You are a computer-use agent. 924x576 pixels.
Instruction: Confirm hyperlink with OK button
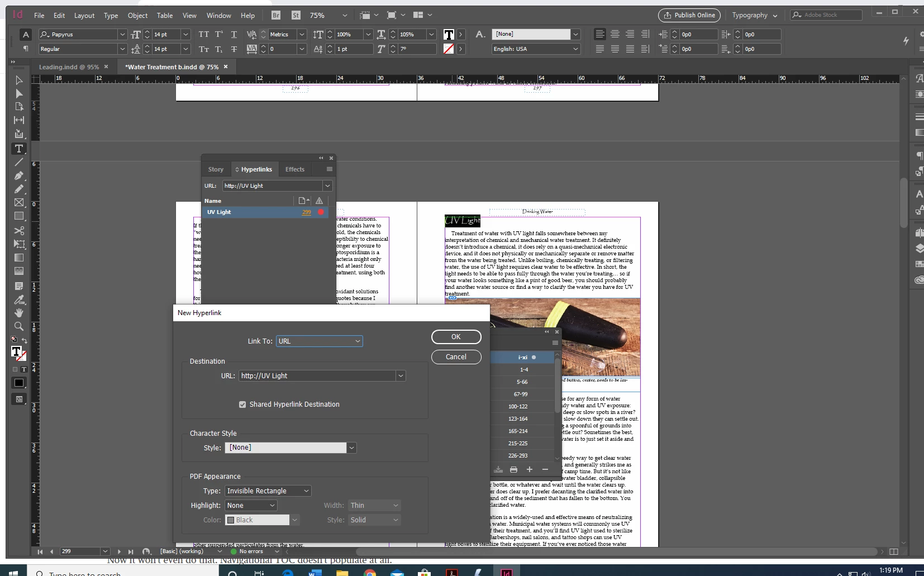pos(456,337)
